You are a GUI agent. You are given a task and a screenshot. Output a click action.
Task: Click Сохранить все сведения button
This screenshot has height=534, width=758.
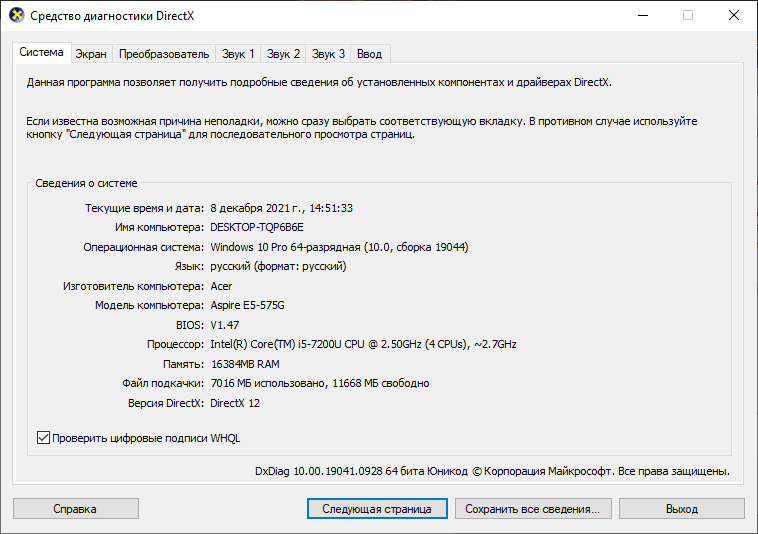(x=533, y=509)
